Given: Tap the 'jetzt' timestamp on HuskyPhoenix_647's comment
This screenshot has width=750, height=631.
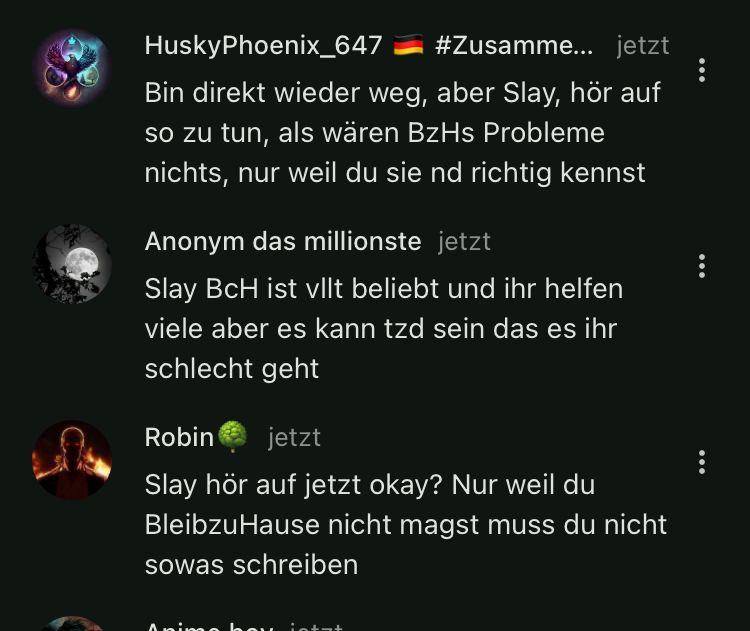Looking at the screenshot, I should click(642, 46).
